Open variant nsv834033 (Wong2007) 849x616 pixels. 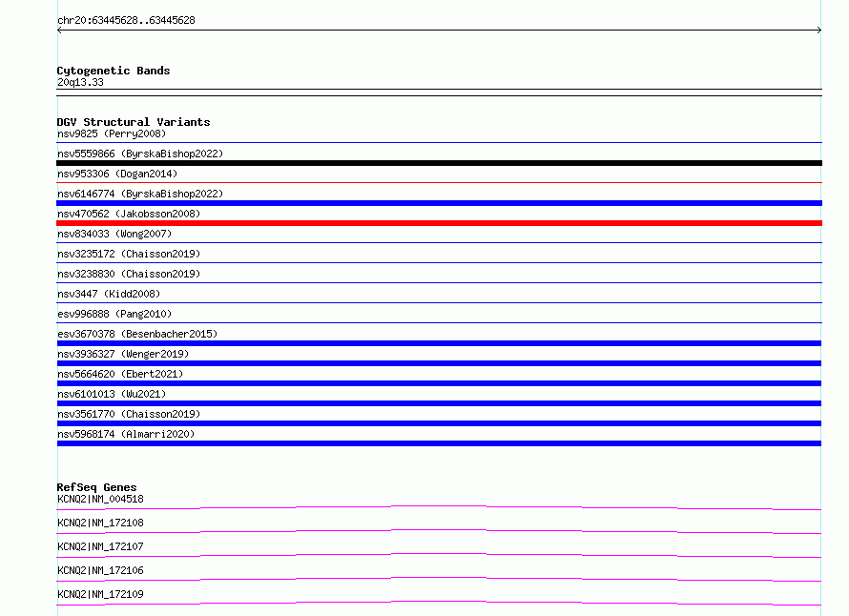click(x=114, y=234)
